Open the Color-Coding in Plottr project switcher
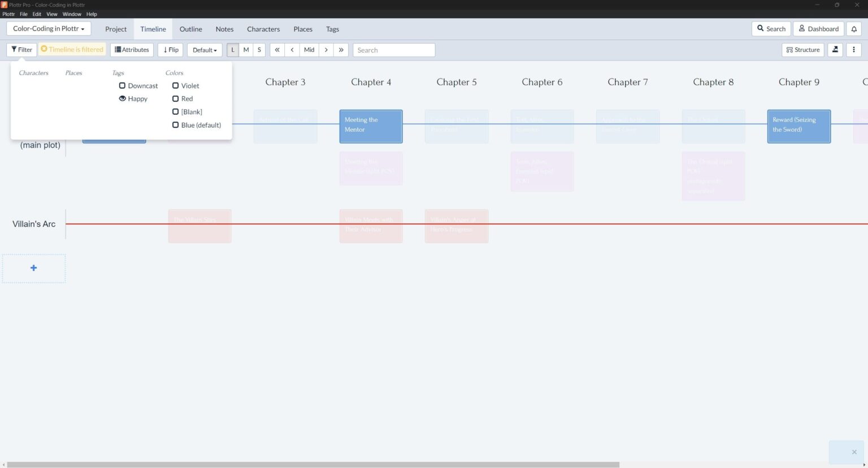The height and width of the screenshot is (468, 868). 48,28
